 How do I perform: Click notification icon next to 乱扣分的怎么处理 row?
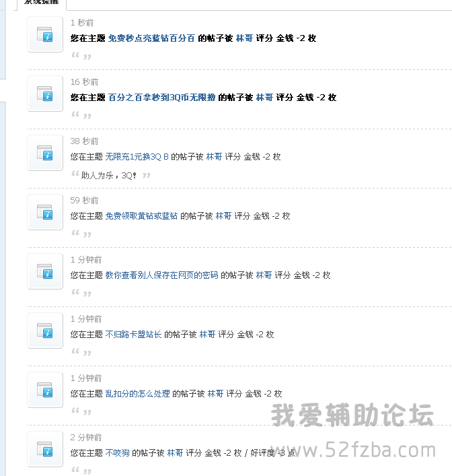coord(45,389)
